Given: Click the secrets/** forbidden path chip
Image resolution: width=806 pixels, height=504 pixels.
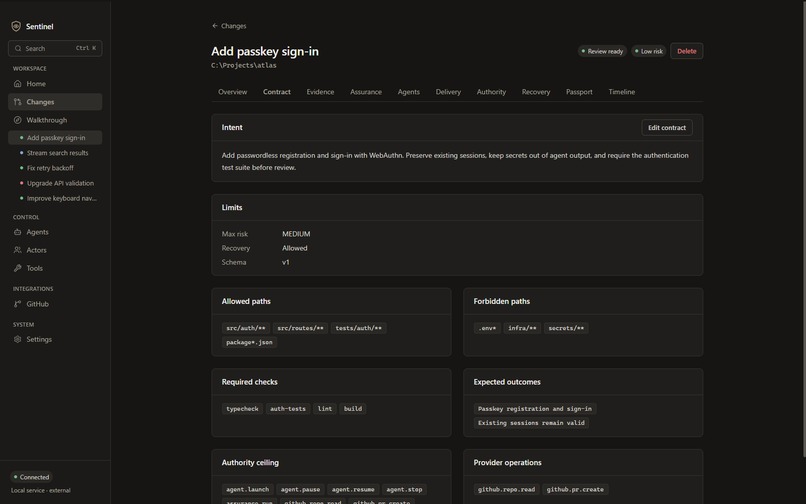Looking at the screenshot, I should tap(566, 328).
